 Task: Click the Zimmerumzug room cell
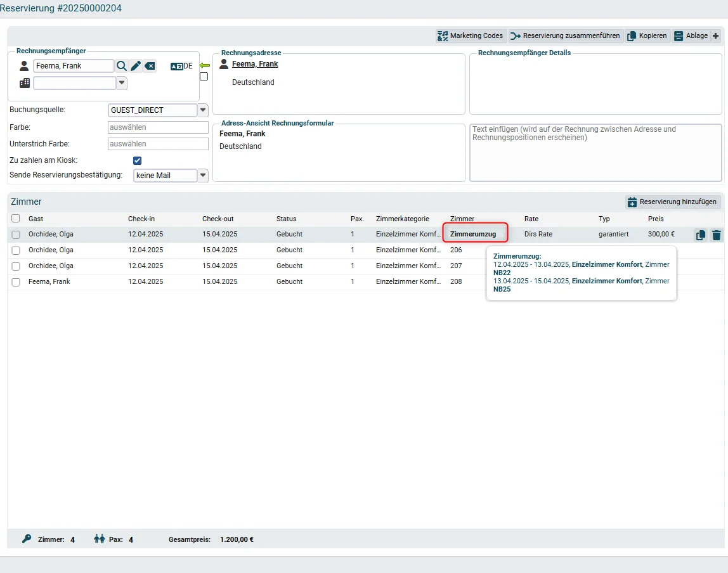coord(473,235)
